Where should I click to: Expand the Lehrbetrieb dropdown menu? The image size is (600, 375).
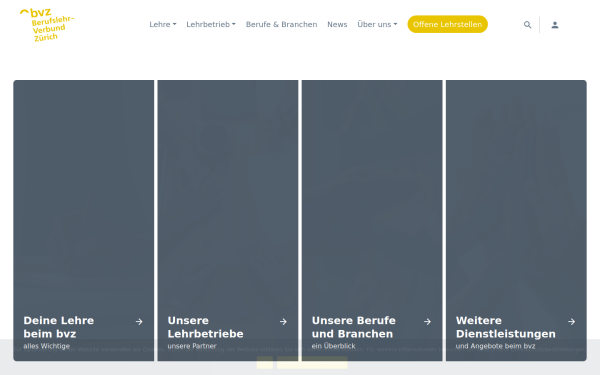[211, 24]
